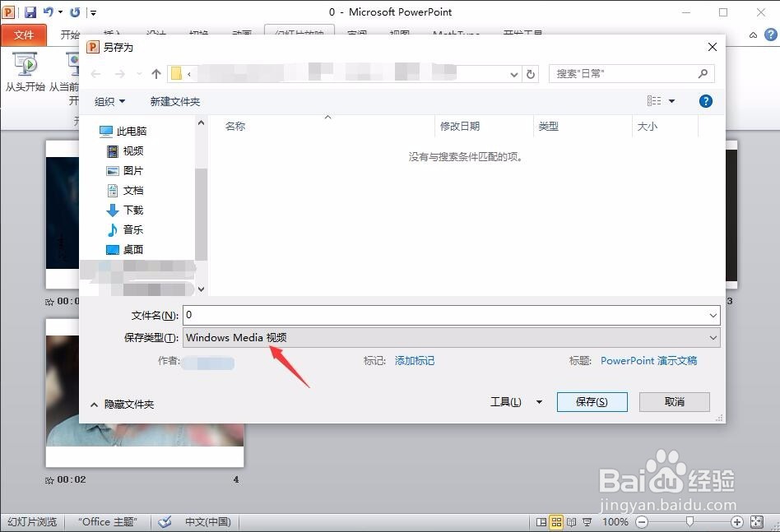Open the 下载 folder in navigation pane

(125, 210)
